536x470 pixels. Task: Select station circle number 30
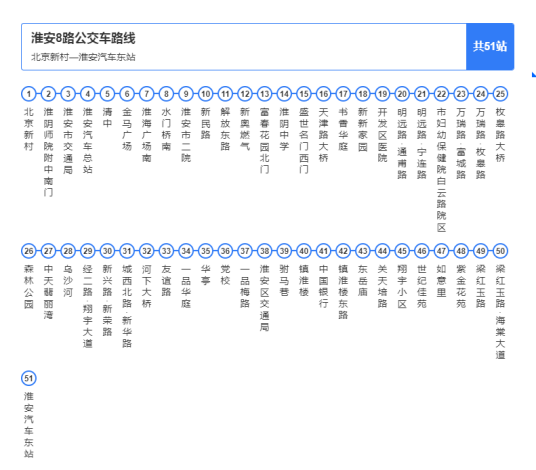[x=107, y=251]
